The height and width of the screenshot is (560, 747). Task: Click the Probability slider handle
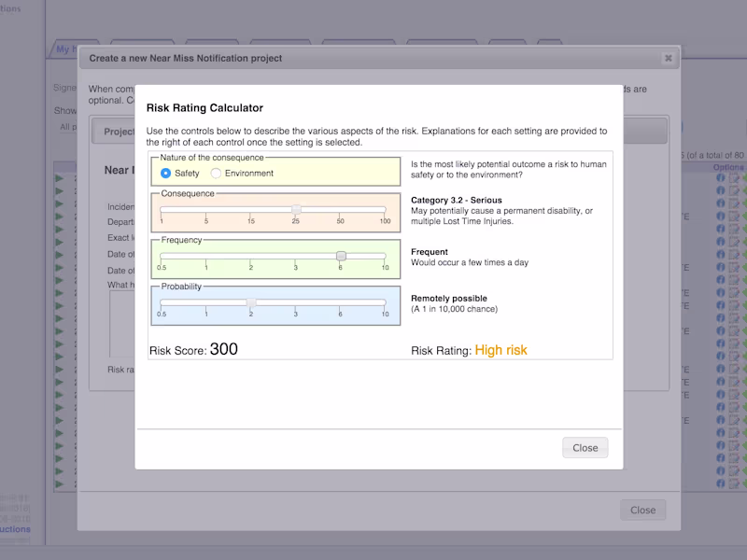tap(251, 301)
